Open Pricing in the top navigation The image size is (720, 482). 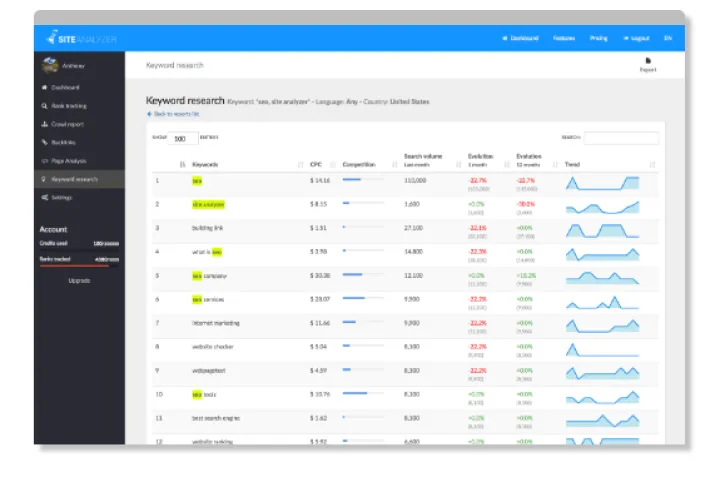coord(598,38)
